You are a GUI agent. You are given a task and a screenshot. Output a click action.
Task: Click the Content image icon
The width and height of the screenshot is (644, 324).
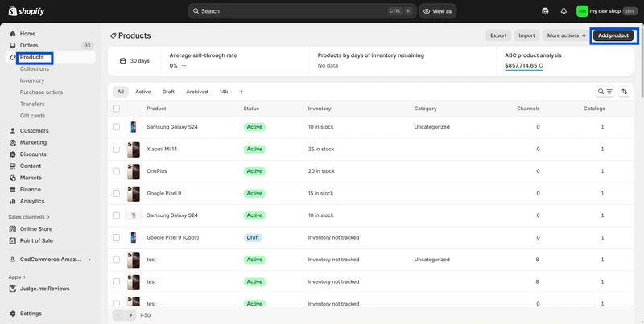[13, 166]
